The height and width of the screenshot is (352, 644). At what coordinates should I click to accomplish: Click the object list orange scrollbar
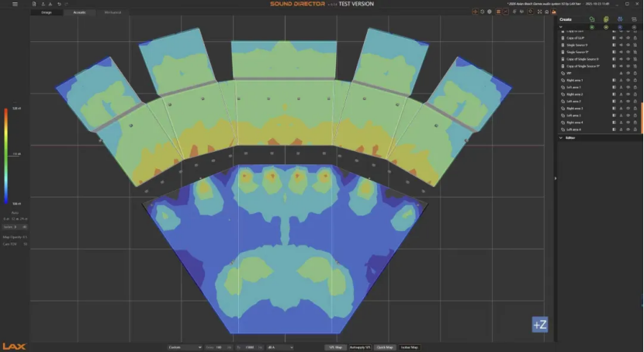point(642,118)
